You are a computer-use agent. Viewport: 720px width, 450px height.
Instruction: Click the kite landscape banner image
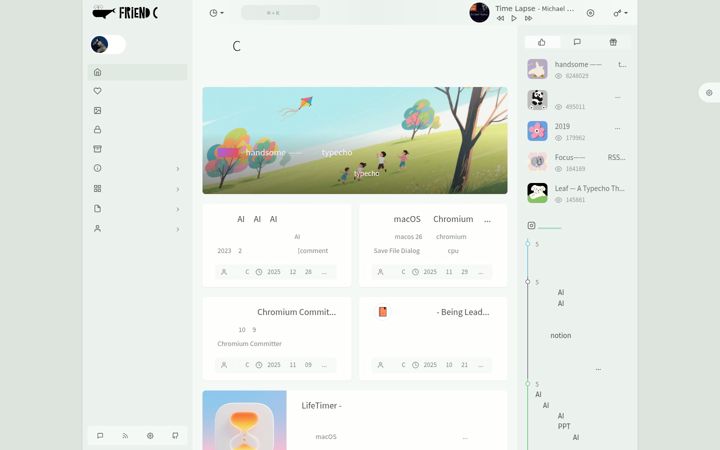click(355, 140)
